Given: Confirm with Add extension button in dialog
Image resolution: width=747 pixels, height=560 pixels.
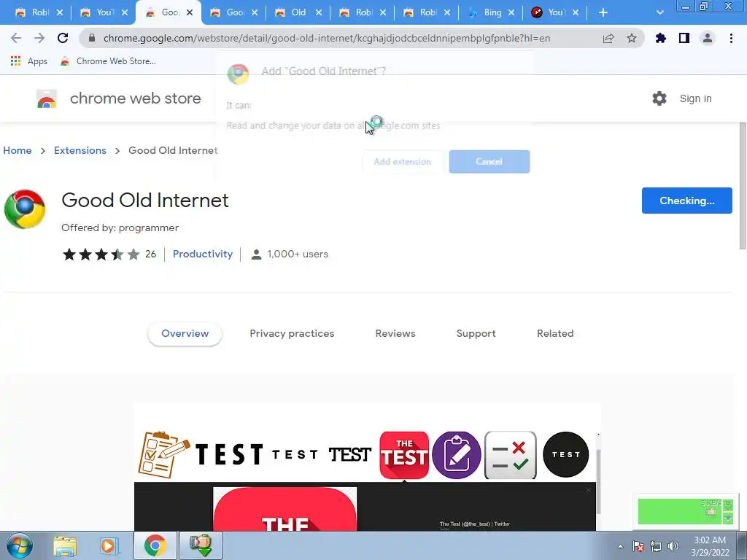Looking at the screenshot, I should pos(403,161).
